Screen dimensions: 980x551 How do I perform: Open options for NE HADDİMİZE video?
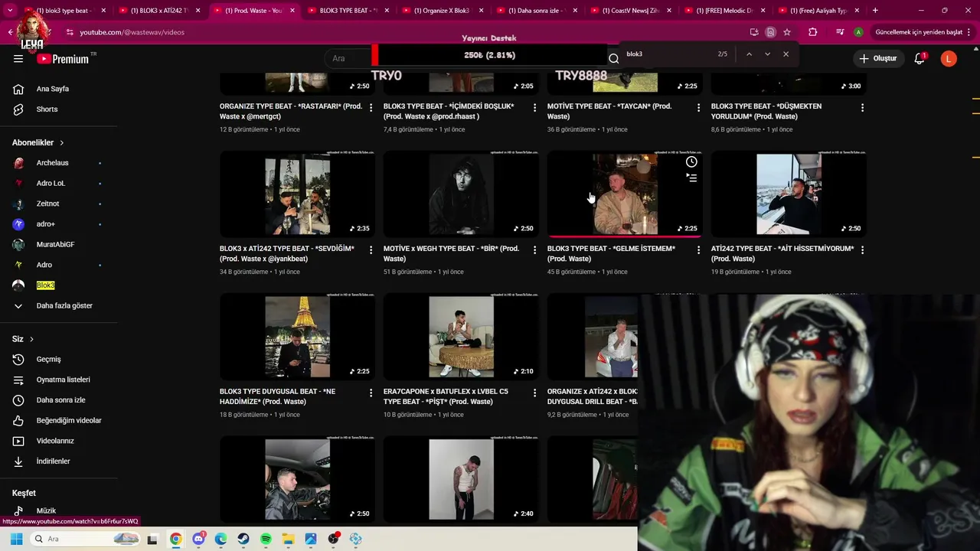click(x=371, y=393)
